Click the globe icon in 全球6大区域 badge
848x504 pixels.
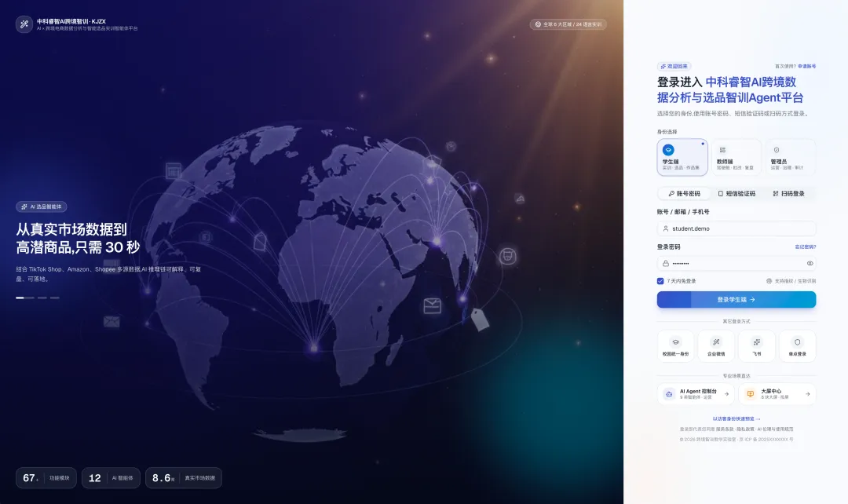coord(538,24)
